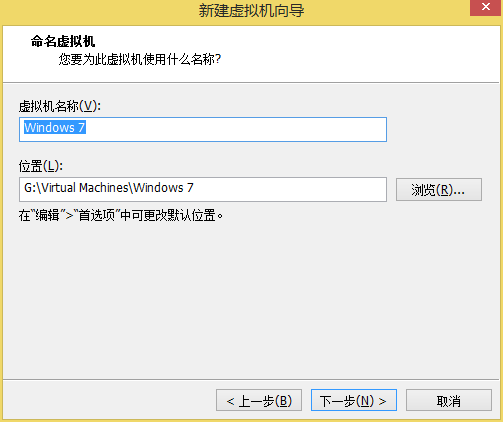Cancel the wizard with 取消 button
The height and width of the screenshot is (422, 503).
point(449,400)
